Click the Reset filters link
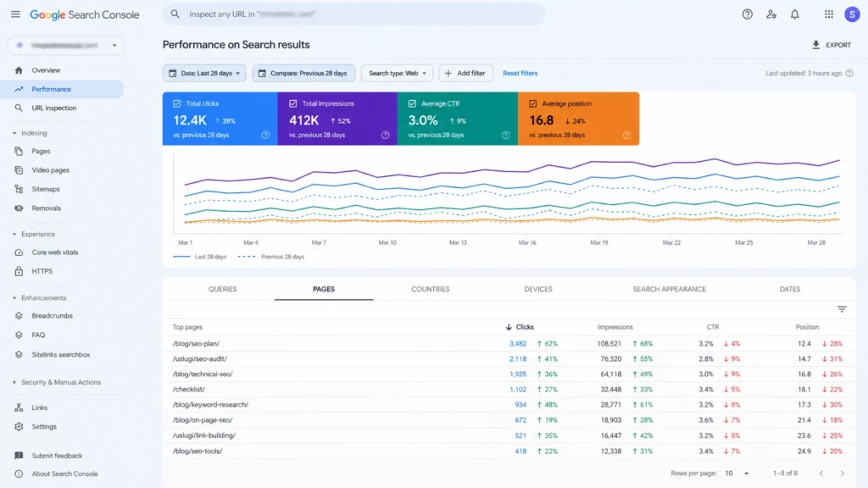 point(520,73)
